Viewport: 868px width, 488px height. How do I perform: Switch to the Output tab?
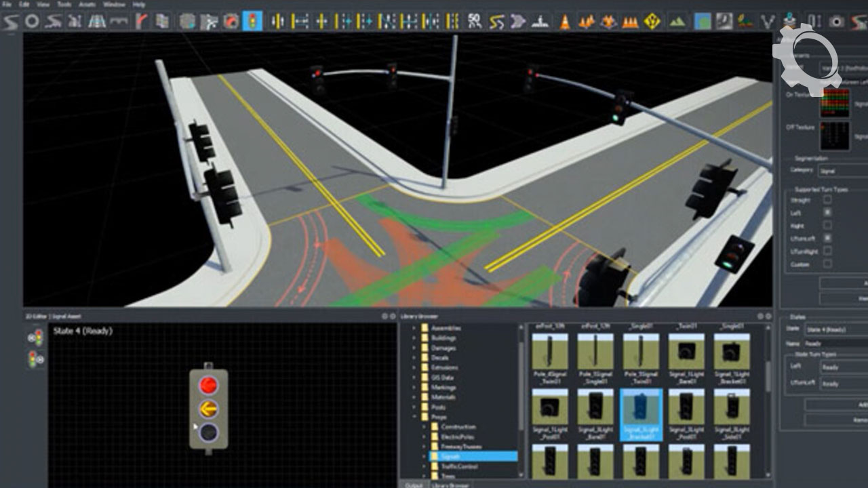pyautogui.click(x=414, y=485)
